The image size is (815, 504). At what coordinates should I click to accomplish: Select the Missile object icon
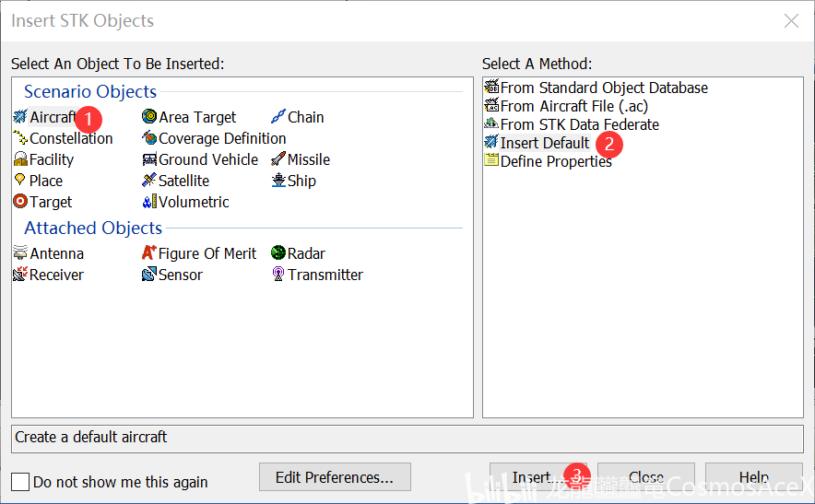click(x=278, y=159)
